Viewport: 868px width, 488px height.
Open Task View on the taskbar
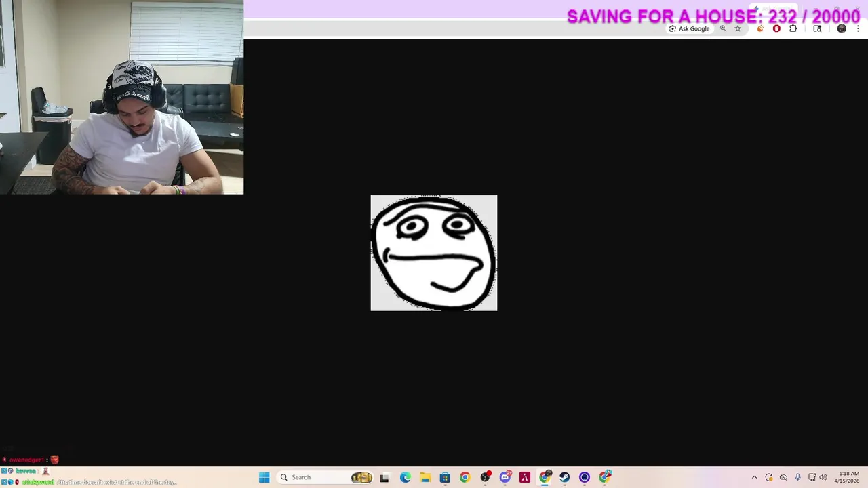[x=384, y=477]
